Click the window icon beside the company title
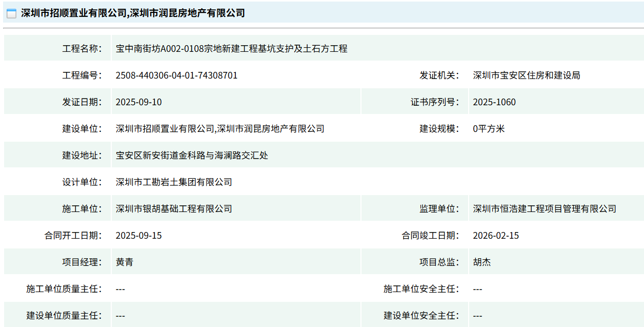The image size is (644, 327). pyautogui.click(x=12, y=14)
